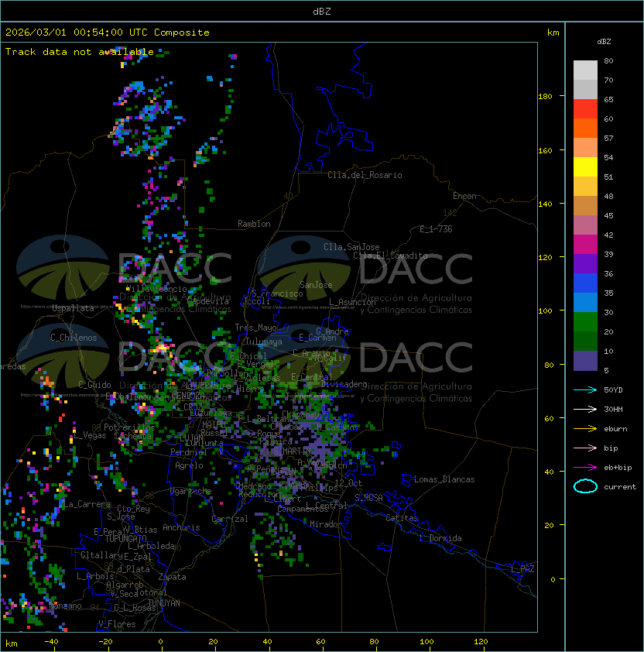The width and height of the screenshot is (644, 652).
Task: Click the 'La_Carrera' map label
Action: (87, 504)
